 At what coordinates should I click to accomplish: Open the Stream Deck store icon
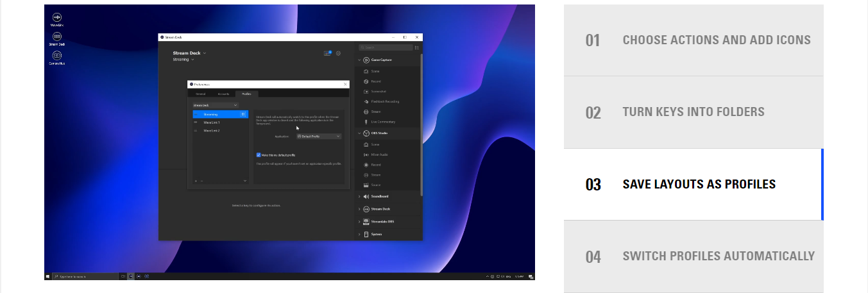click(x=328, y=53)
